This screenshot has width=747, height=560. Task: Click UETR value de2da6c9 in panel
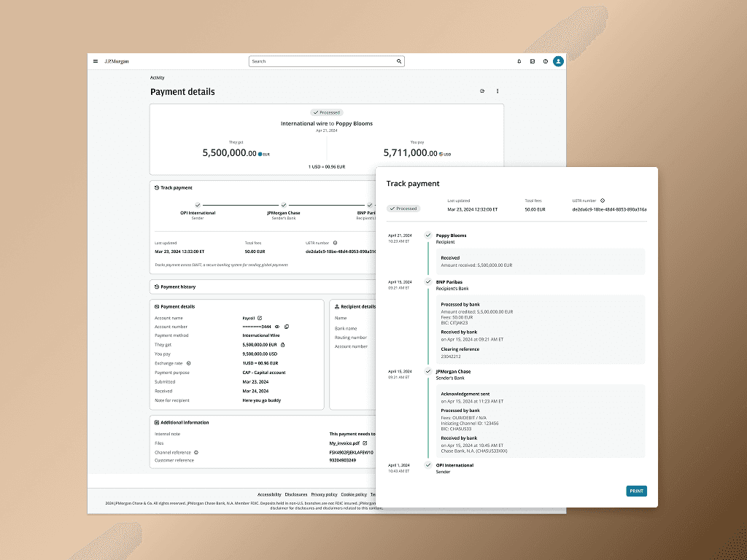click(609, 209)
